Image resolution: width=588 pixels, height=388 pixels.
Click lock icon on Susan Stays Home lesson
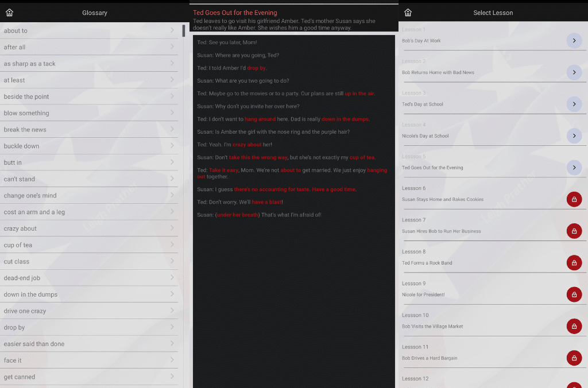(574, 199)
